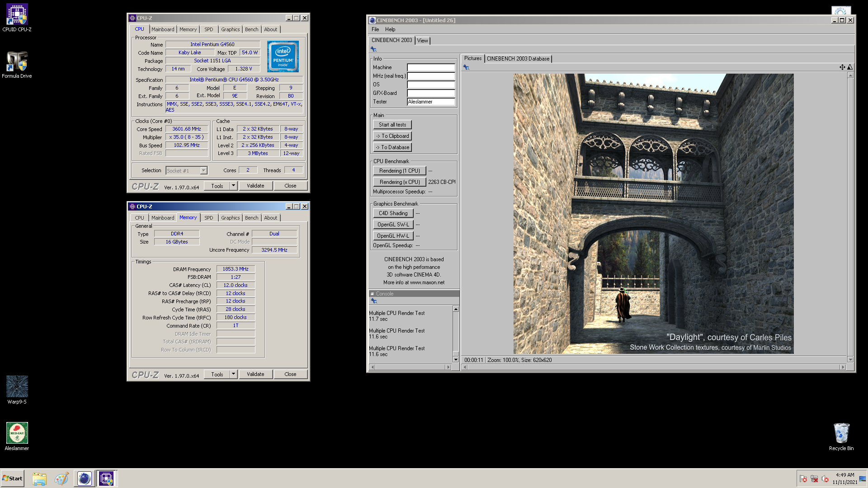
Task: Open the CINEBENCH 2003 Database tab
Action: (518, 59)
